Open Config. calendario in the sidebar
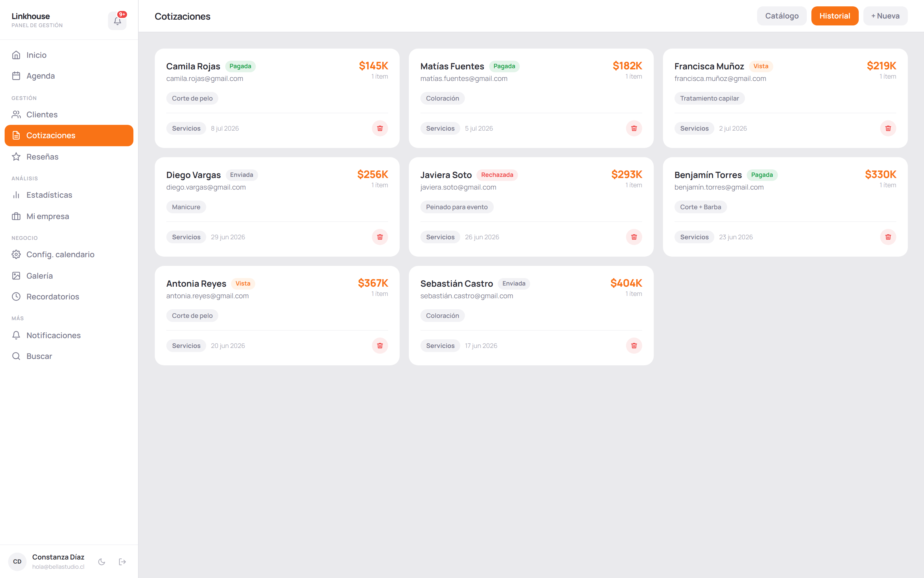 [x=69, y=255]
